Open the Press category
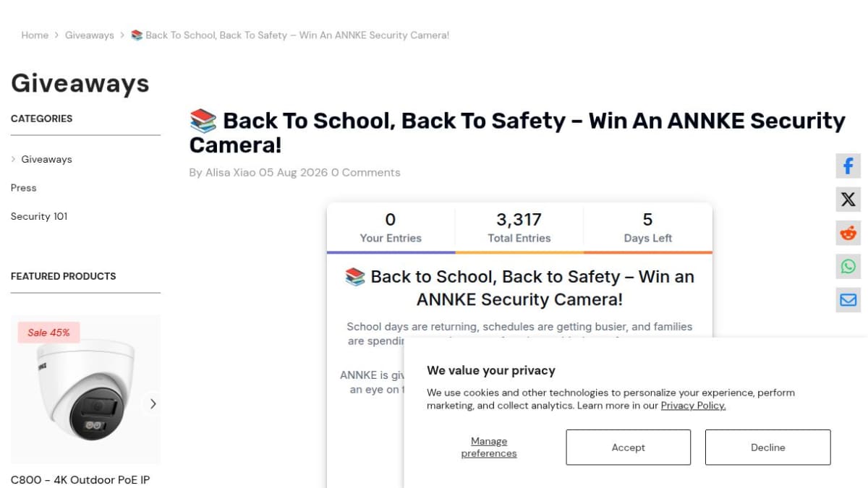This screenshot has width=868, height=488. 23,188
